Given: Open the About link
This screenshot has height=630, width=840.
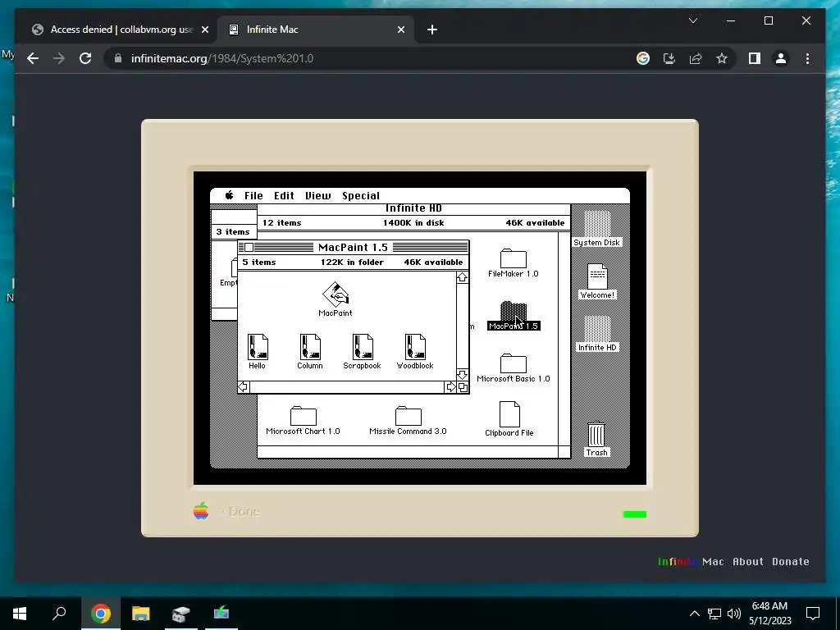Looking at the screenshot, I should (748, 561).
